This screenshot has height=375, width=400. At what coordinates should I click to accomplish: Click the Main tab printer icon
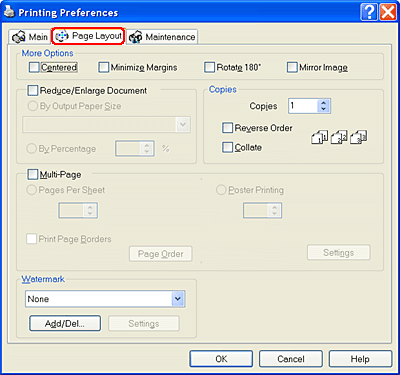tap(18, 37)
